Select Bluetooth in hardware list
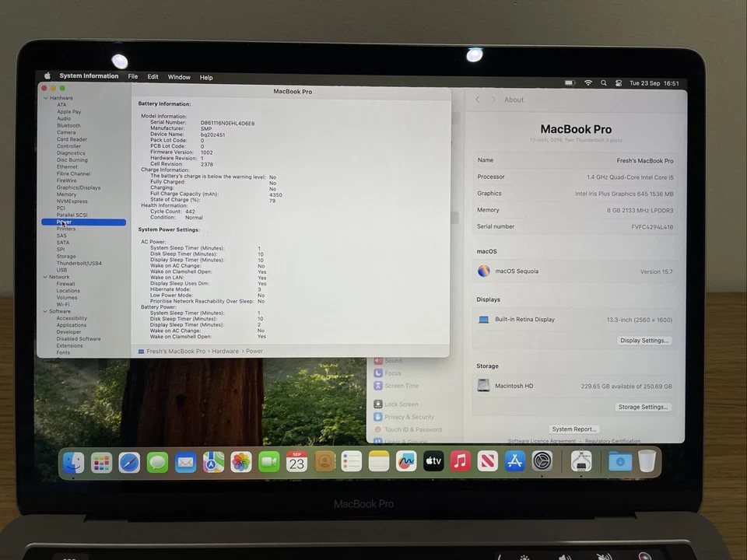The height and width of the screenshot is (560, 747). (x=68, y=126)
